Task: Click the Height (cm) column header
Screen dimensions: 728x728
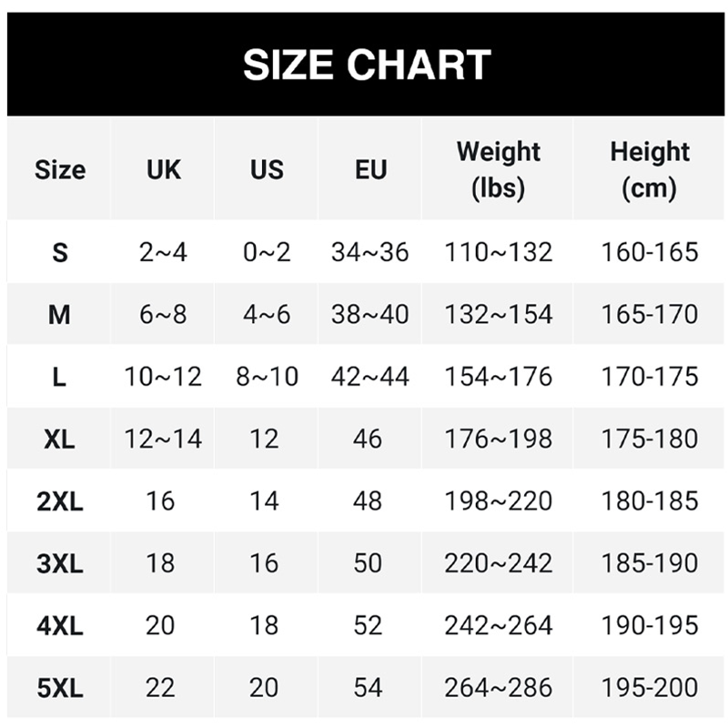Action: click(x=650, y=170)
